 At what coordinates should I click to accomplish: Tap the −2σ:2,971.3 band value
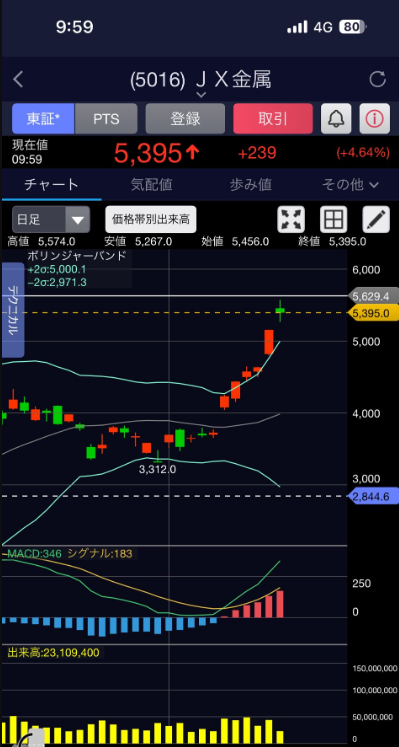coord(57,283)
